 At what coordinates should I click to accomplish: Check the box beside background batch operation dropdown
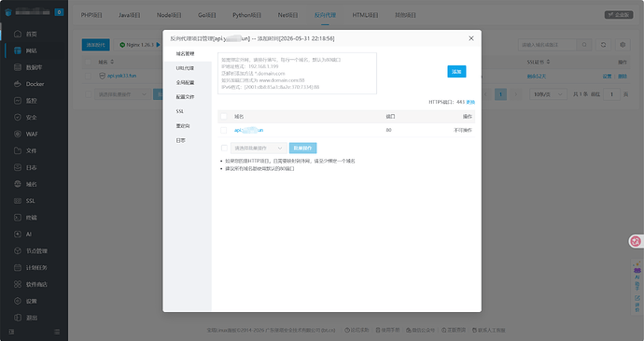pyautogui.click(x=88, y=94)
